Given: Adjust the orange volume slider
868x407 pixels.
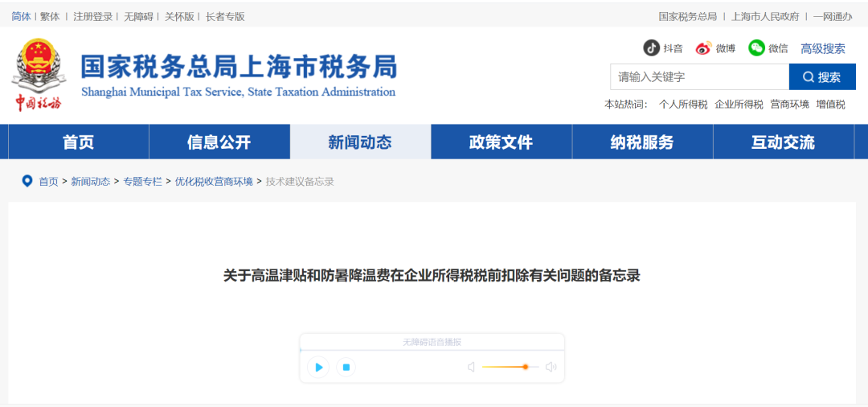Looking at the screenshot, I should coord(525,367).
